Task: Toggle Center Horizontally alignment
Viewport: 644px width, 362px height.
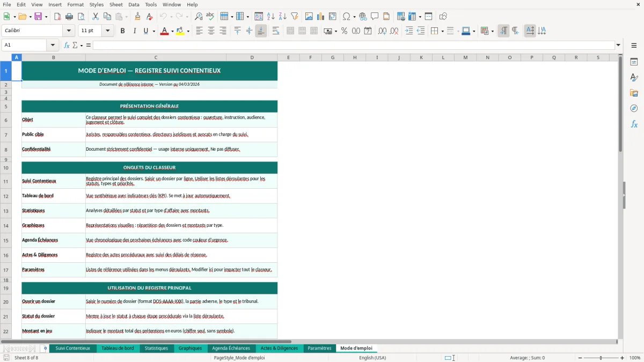Action: tap(211, 31)
